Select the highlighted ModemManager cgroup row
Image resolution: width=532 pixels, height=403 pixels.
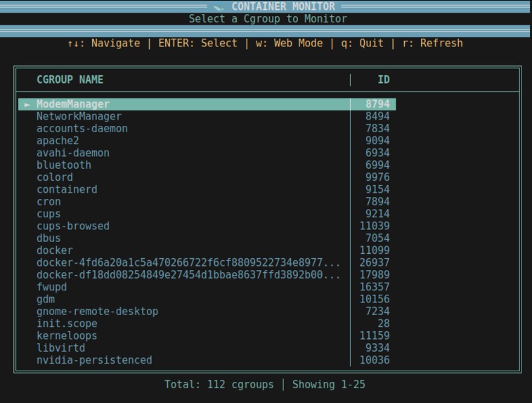pyautogui.click(x=207, y=104)
